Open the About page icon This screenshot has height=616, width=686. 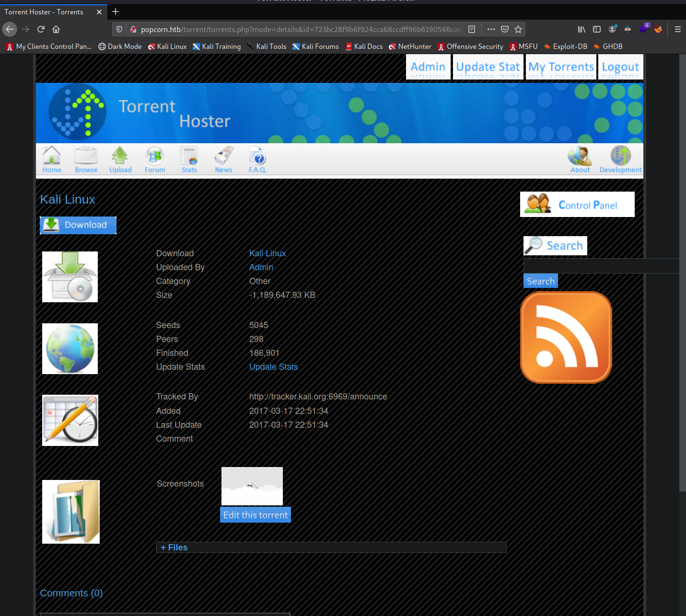coord(580,160)
